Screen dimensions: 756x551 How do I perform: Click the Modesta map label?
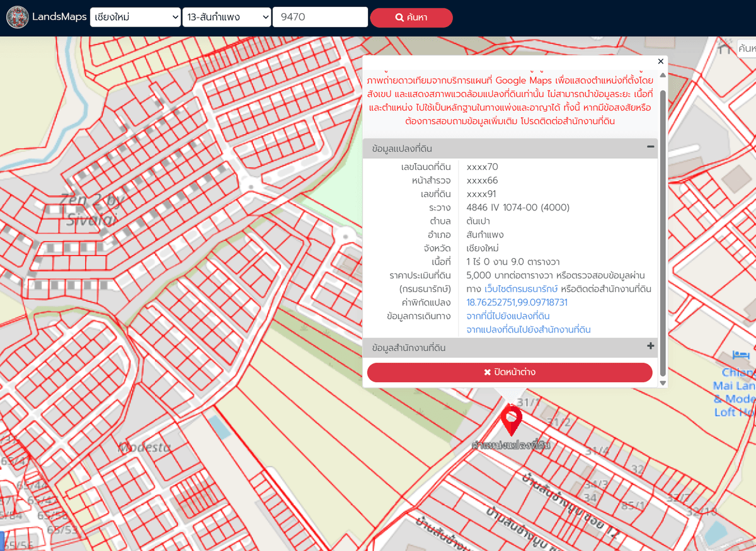click(x=144, y=447)
